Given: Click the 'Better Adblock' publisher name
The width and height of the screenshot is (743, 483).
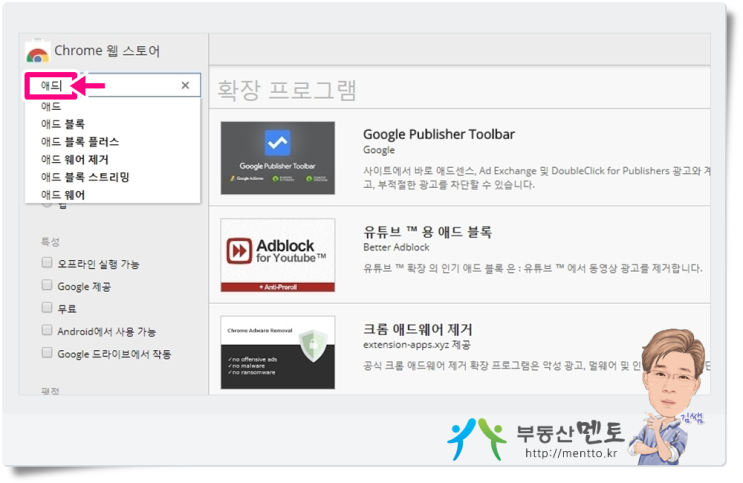Looking at the screenshot, I should [x=396, y=247].
